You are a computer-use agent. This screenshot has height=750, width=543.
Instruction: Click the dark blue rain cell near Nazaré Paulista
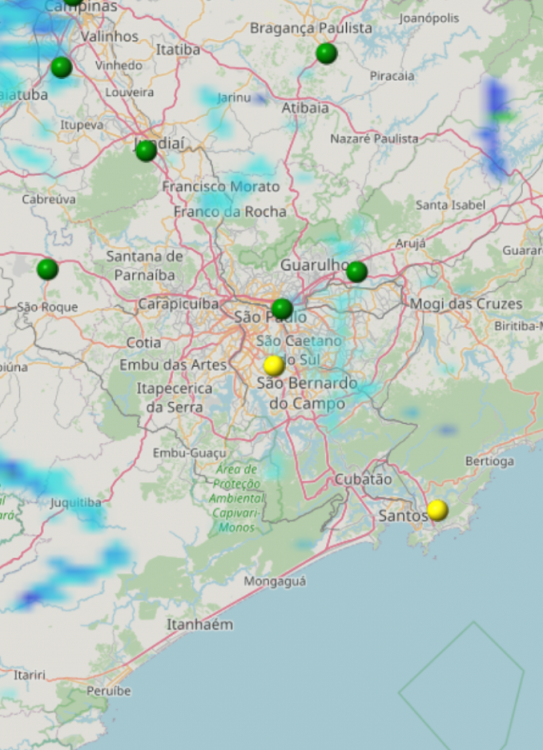495,127
